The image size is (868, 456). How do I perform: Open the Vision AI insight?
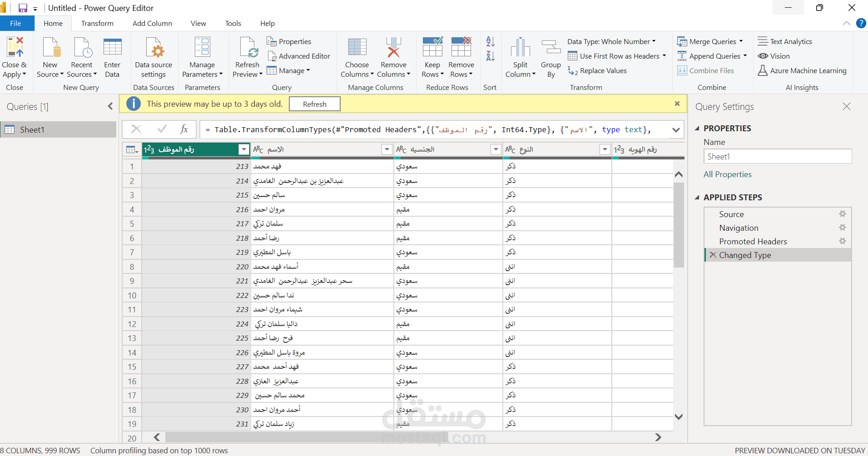pos(774,56)
